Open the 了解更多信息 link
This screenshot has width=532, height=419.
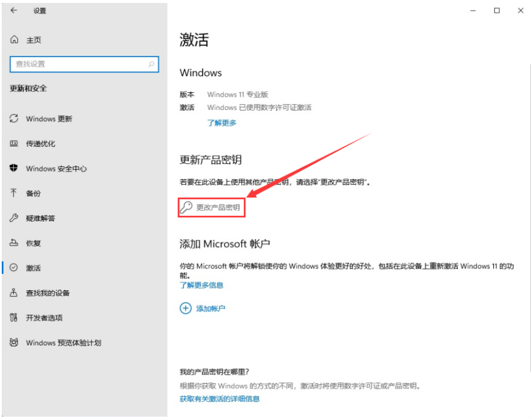tap(202, 285)
